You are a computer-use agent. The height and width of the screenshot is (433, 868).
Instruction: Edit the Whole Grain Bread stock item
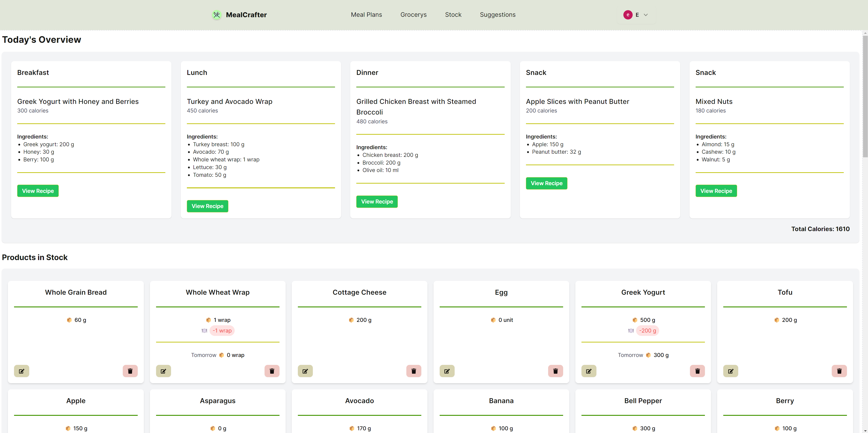click(22, 371)
